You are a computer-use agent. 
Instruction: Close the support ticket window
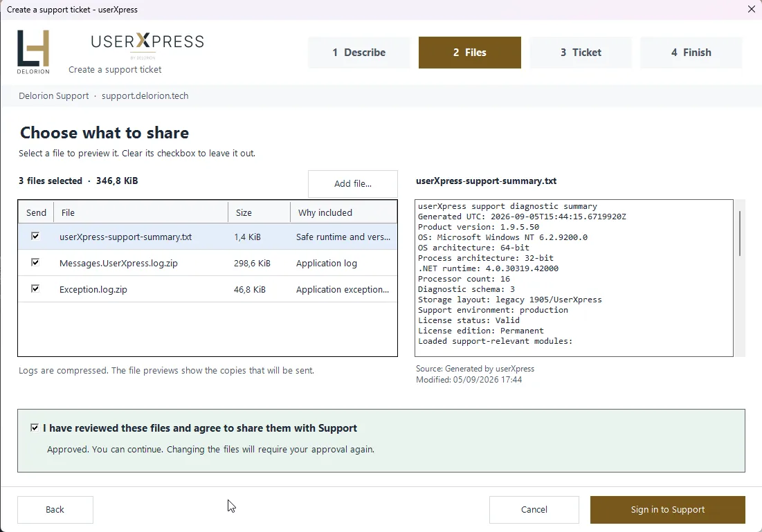click(x=751, y=9)
